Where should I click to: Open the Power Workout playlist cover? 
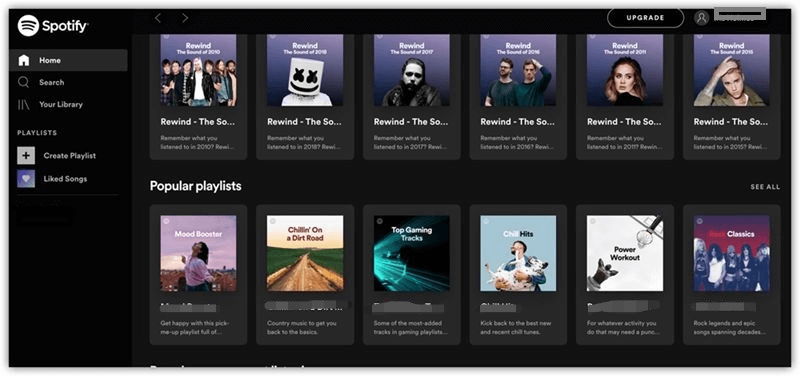click(625, 253)
